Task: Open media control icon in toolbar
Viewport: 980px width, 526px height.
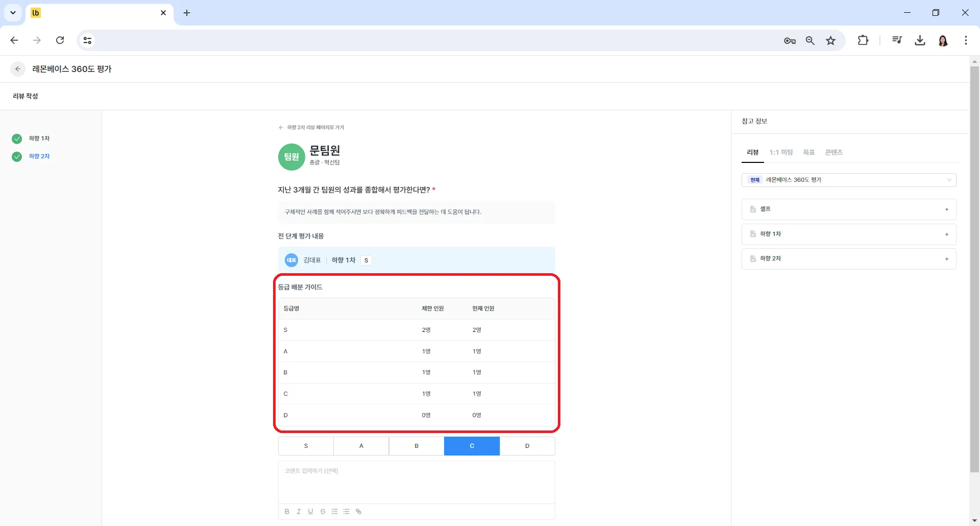Action: (897, 40)
